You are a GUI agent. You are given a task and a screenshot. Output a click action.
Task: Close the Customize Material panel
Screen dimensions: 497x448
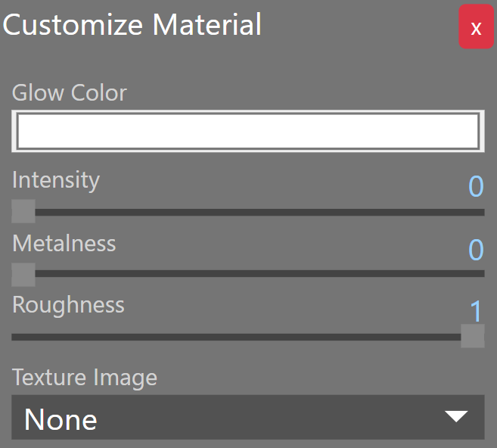[476, 28]
